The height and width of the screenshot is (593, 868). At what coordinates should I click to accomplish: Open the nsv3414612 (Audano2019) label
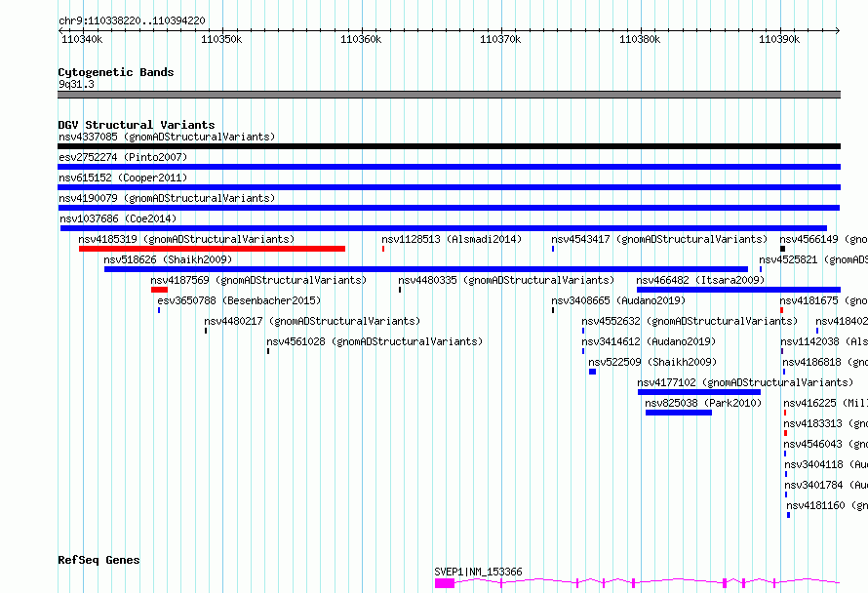[649, 341]
